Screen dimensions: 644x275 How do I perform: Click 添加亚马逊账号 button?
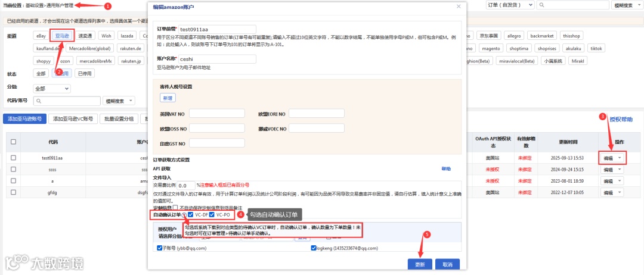pyautogui.click(x=24, y=119)
